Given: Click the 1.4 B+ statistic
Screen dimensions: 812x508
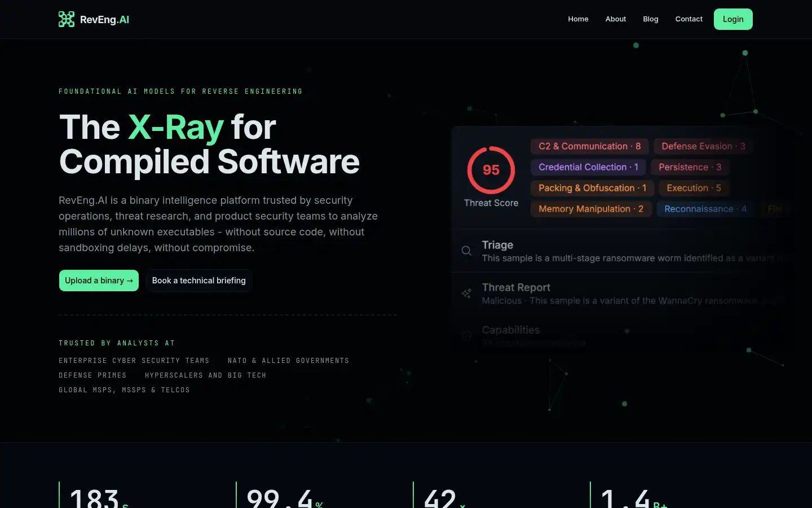Looking at the screenshot, I should [x=634, y=498].
